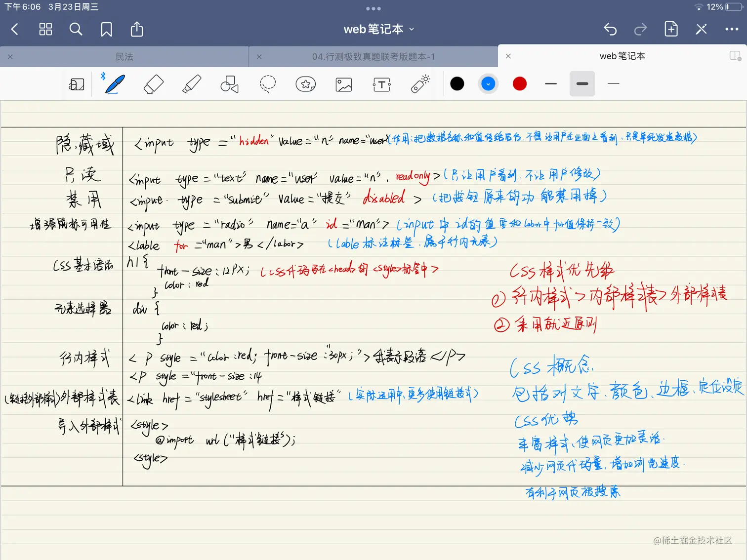Open the web笔记本 title dropdown
The image size is (747, 560).
pyautogui.click(x=379, y=30)
